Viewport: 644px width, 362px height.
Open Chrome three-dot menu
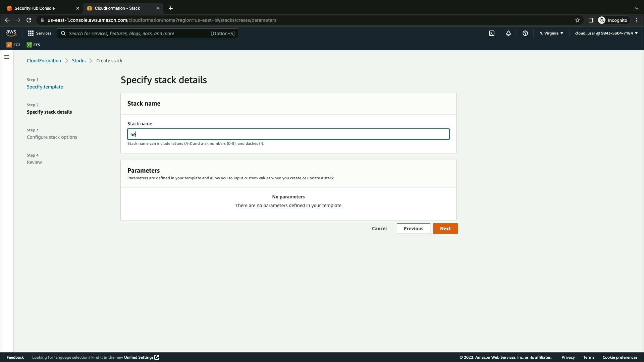(637, 20)
